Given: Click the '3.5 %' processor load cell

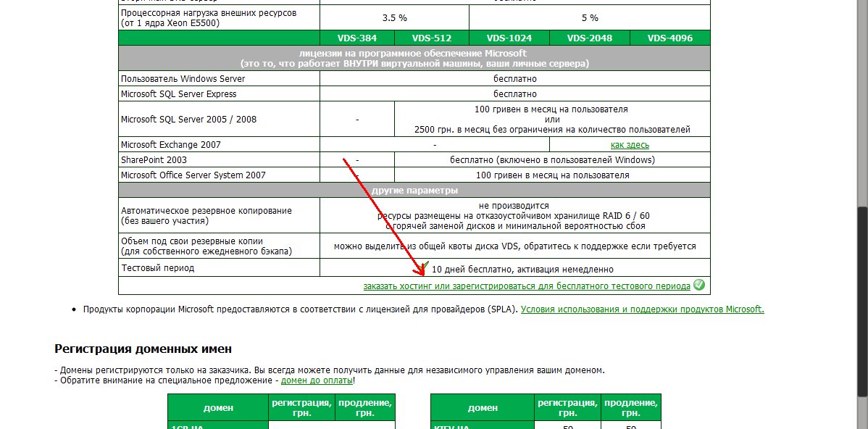Looking at the screenshot, I should (x=395, y=17).
